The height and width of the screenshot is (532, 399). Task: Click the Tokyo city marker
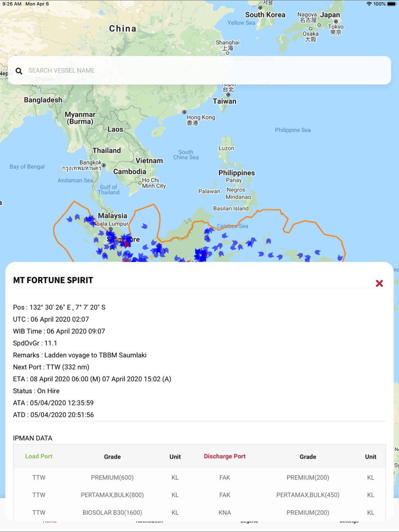coord(336,22)
